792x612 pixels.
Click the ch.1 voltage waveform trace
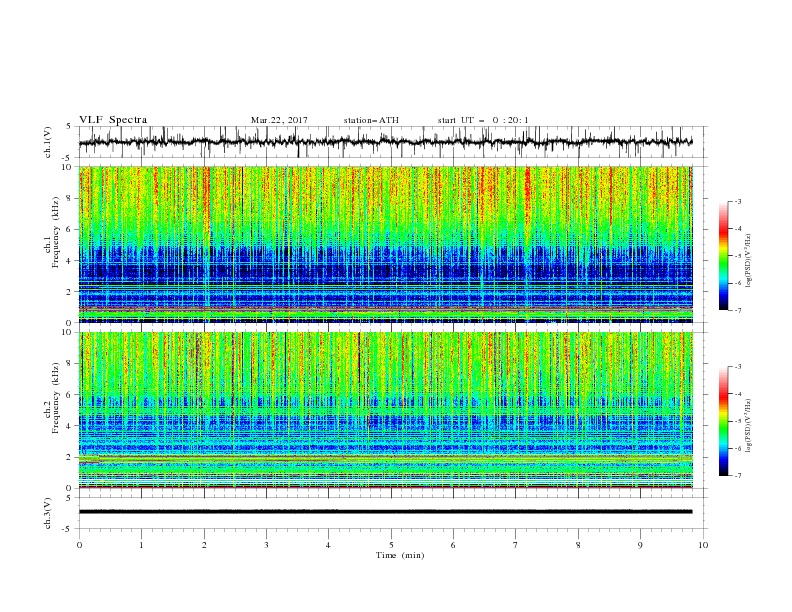[x=385, y=142]
